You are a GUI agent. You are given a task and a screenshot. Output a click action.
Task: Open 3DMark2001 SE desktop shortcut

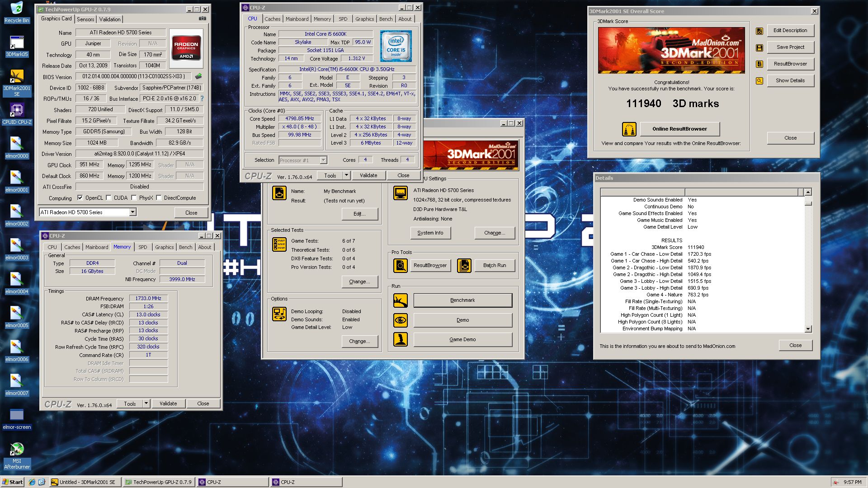(x=17, y=83)
